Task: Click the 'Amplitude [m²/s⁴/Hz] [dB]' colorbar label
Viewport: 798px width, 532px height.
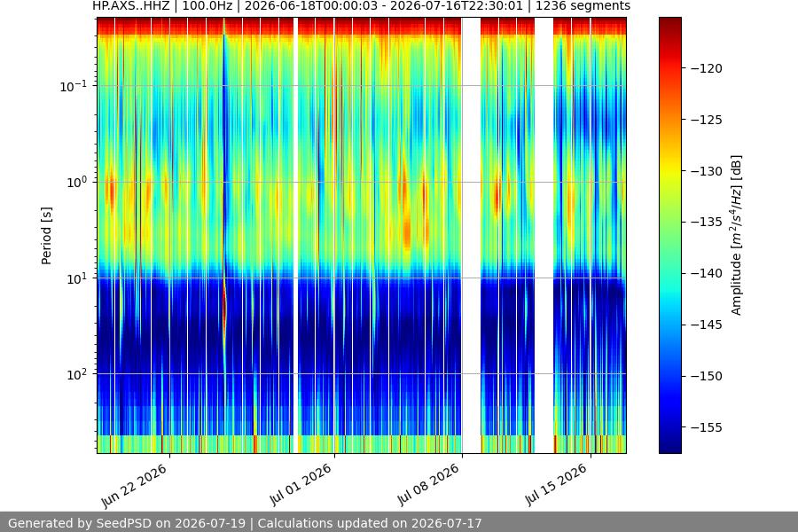Action: [x=737, y=235]
